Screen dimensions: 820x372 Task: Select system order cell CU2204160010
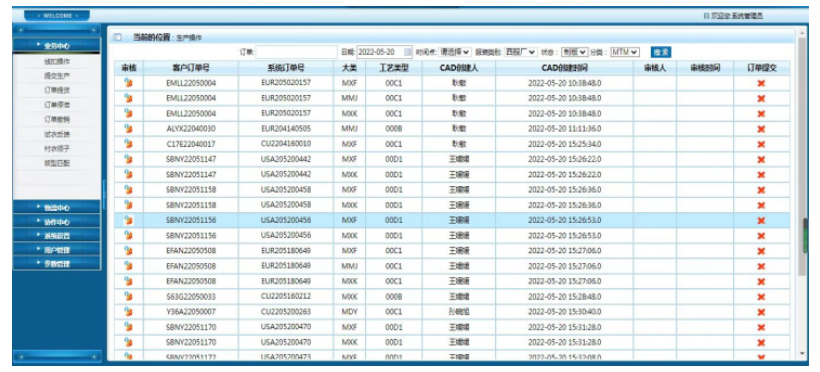coord(286,143)
